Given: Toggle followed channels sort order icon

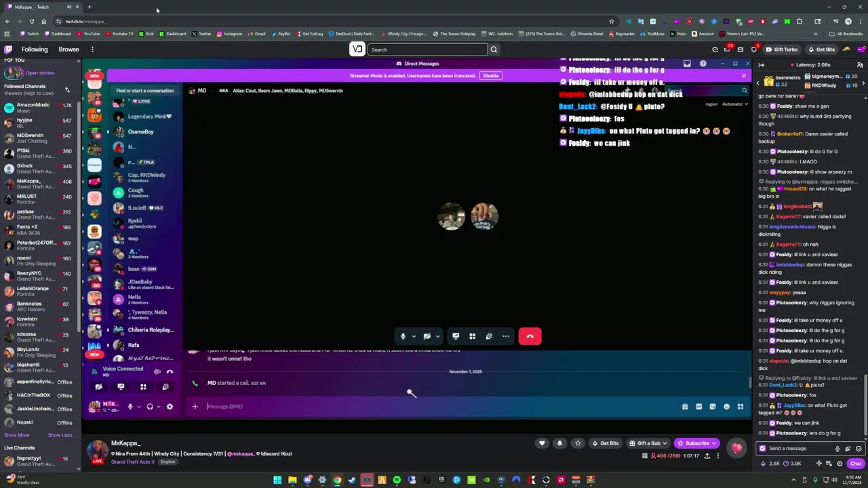Looking at the screenshot, I should pos(67,89).
